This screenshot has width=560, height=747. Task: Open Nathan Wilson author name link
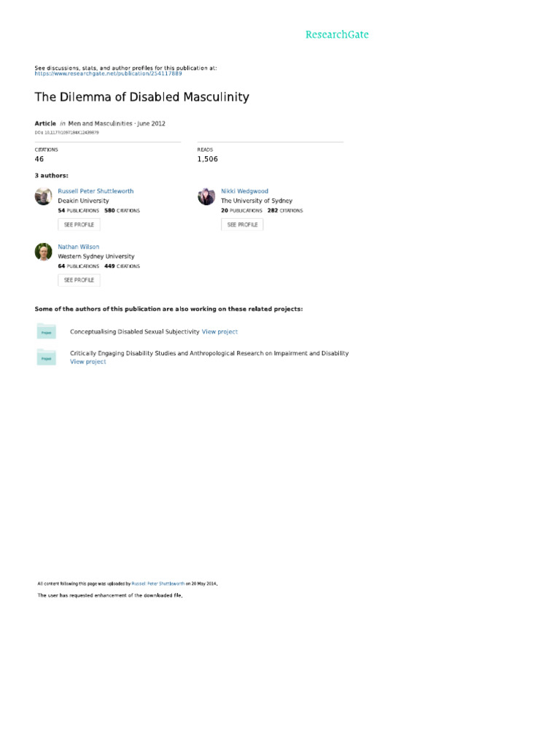[x=78, y=247]
